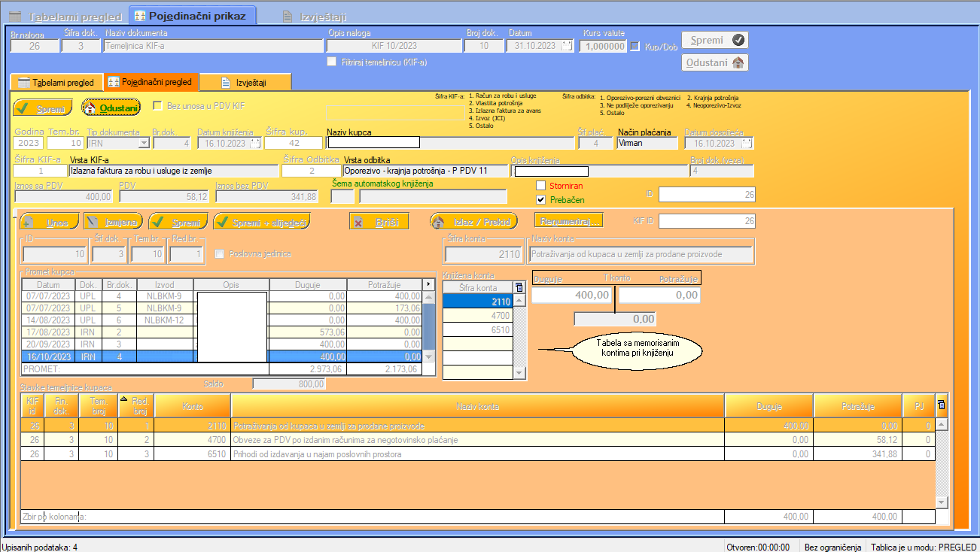Select the 17/08/2023 row in Promet kupca

[x=222, y=332]
